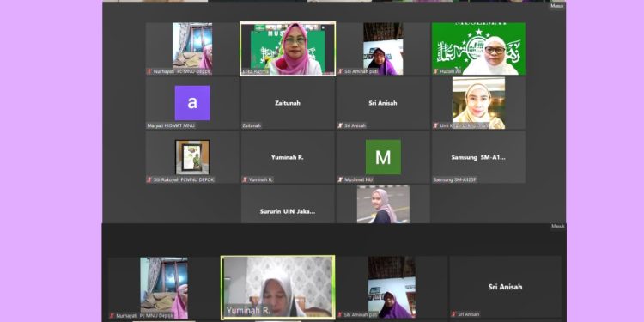Viewport: 644px width, 322px height.
Task: Click Nurhayati PC MNU Depok label in upper window
Action: pos(182,71)
